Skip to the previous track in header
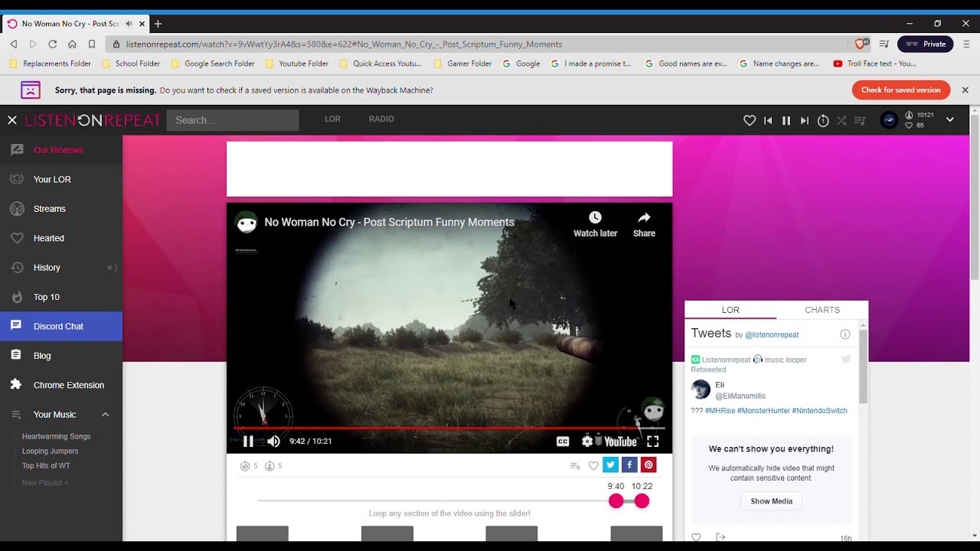Viewport: 980px width, 551px height. (768, 120)
